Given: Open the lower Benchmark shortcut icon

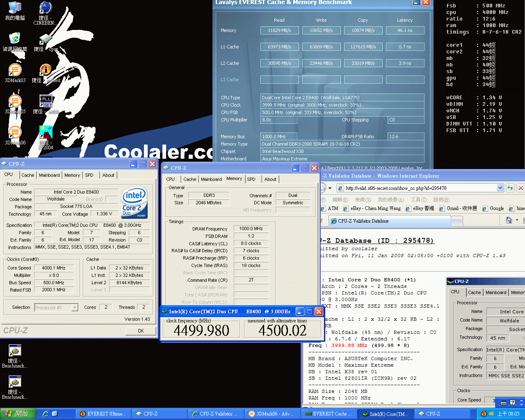Looking at the screenshot, I should tap(15, 387).
